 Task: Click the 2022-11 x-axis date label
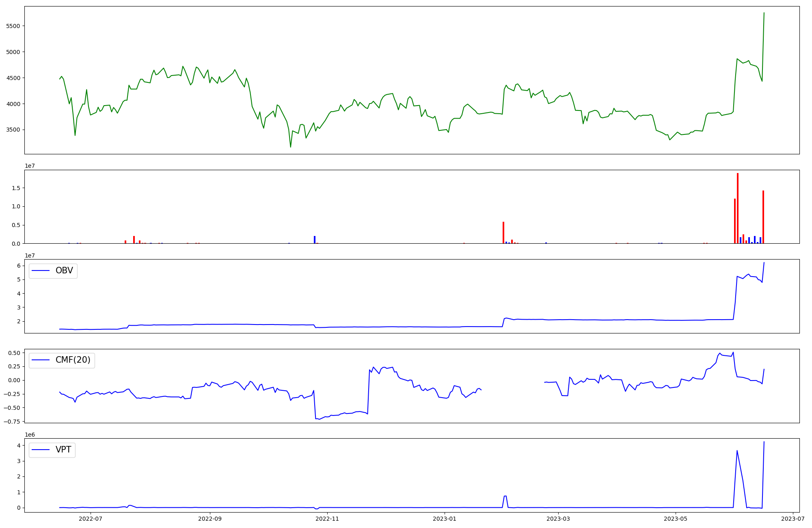(327, 519)
